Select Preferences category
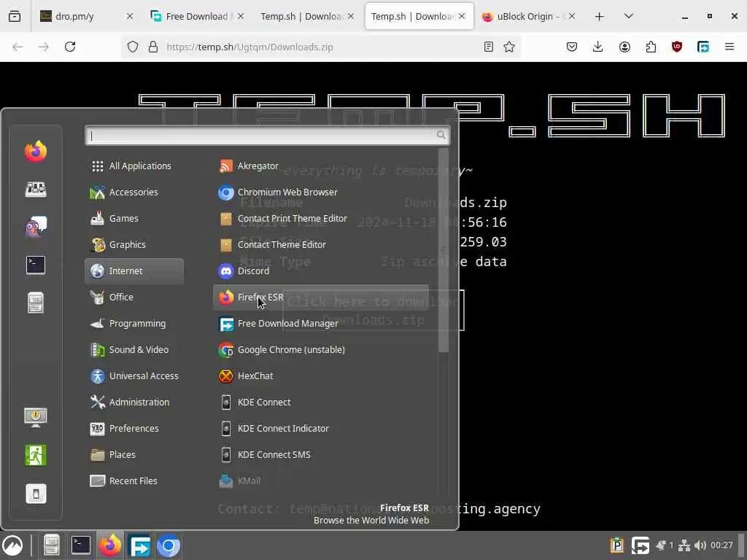Screen dimensions: 747x560 pos(134,428)
